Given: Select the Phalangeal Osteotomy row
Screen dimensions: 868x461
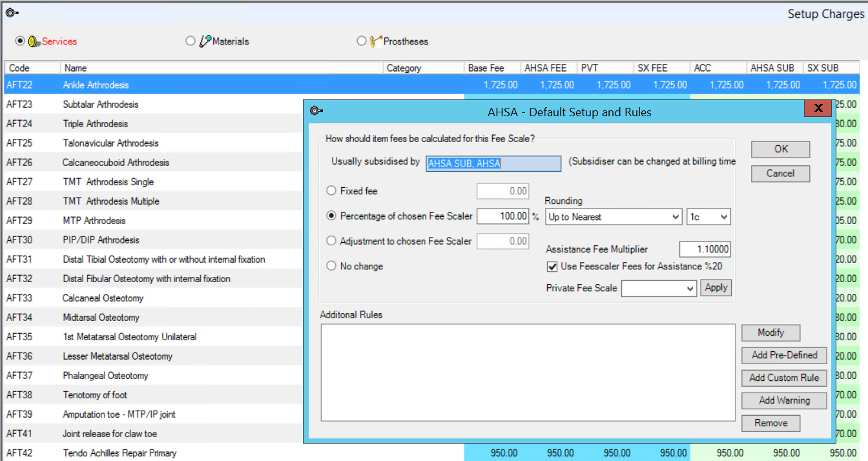Looking at the screenshot, I should tap(154, 375).
